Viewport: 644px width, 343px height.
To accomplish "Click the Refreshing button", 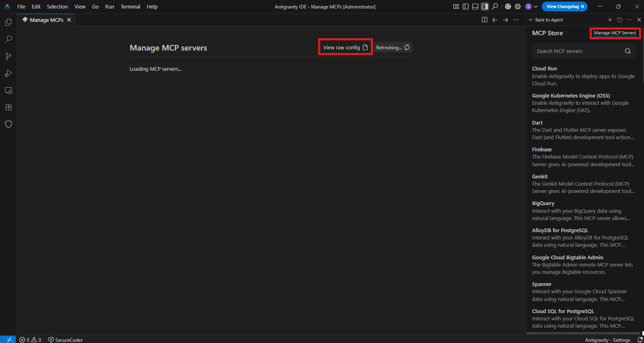I will [393, 47].
